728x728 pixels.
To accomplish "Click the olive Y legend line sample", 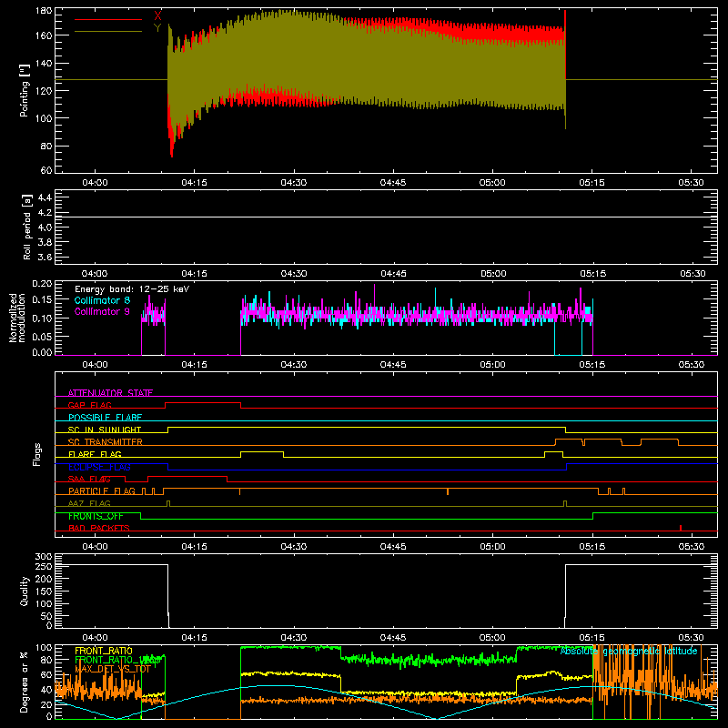I will [108, 31].
